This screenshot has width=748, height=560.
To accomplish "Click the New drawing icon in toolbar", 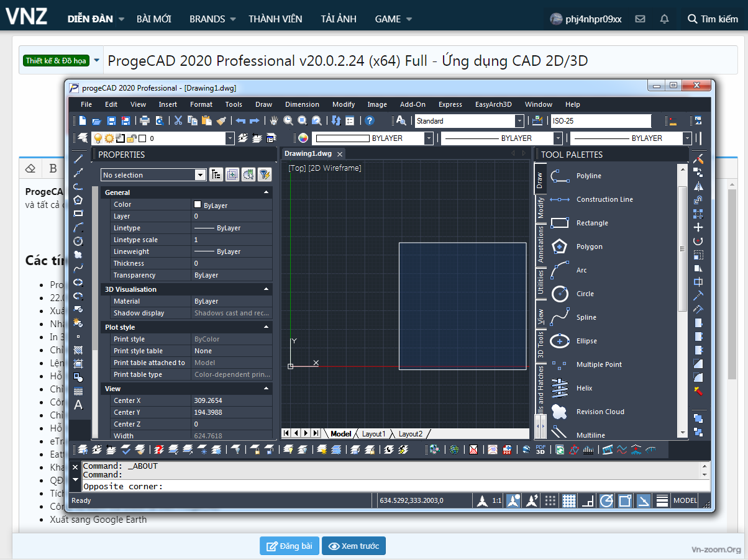I will (x=83, y=120).
